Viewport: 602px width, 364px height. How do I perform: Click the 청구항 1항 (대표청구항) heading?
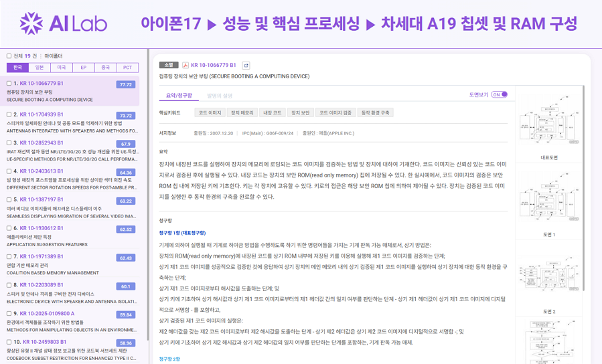tap(182, 233)
